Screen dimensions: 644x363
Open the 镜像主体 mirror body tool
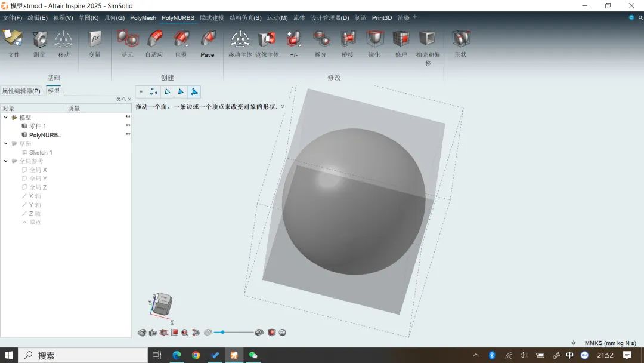pyautogui.click(x=267, y=41)
